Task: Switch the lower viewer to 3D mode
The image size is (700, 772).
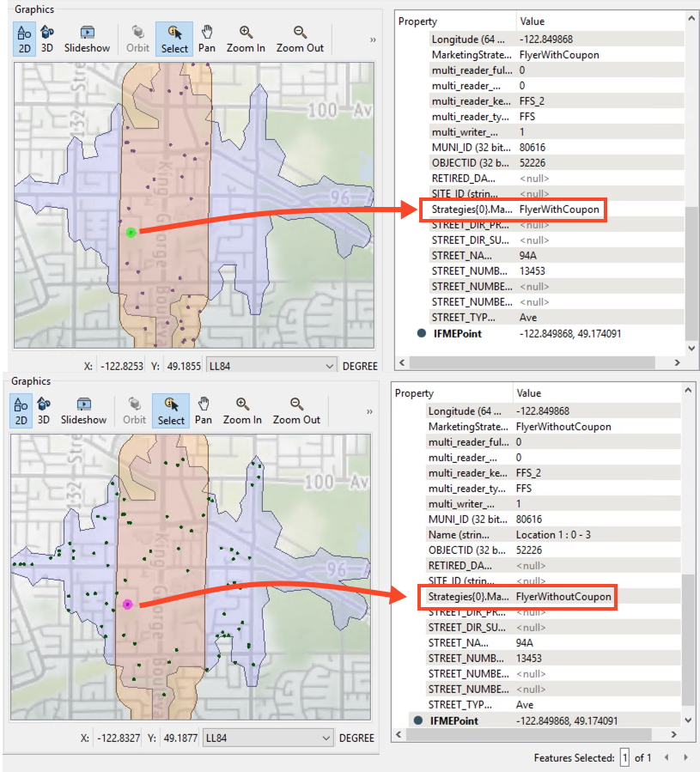Action: click(x=45, y=410)
